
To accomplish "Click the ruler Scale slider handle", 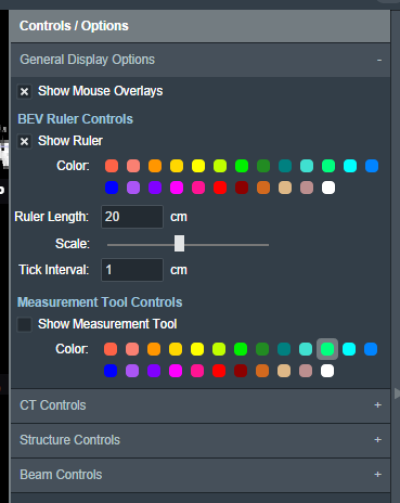I will [x=179, y=243].
